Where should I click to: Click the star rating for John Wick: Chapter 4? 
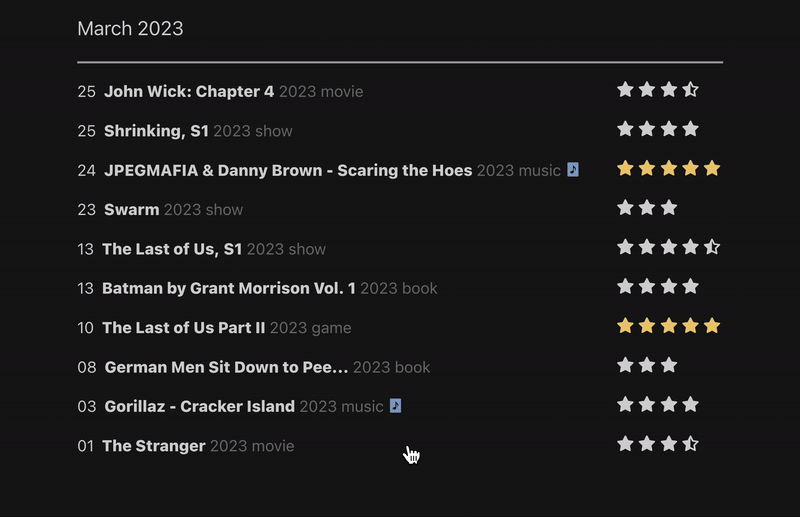point(657,90)
